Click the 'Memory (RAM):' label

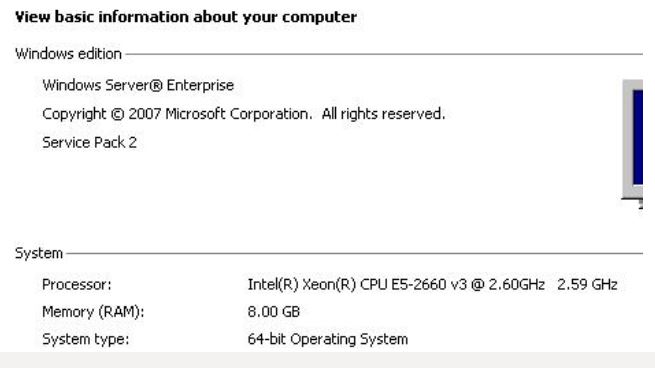pyautogui.click(x=93, y=312)
